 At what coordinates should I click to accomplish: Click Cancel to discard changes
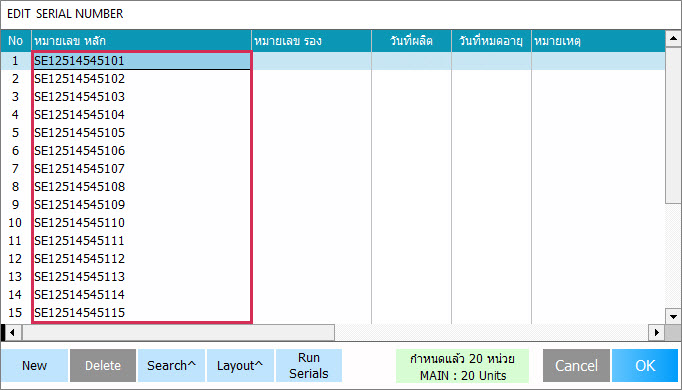coord(576,366)
